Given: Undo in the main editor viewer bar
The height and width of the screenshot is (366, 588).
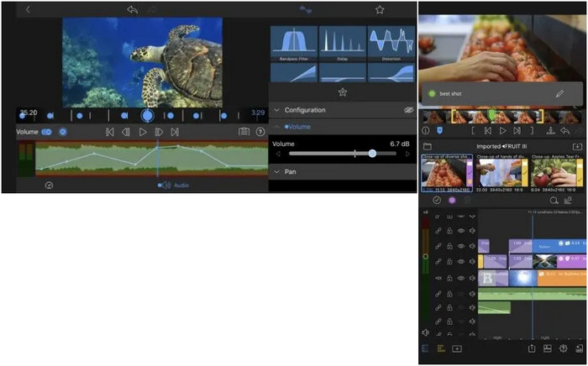Looking at the screenshot, I should tap(564, 131).
